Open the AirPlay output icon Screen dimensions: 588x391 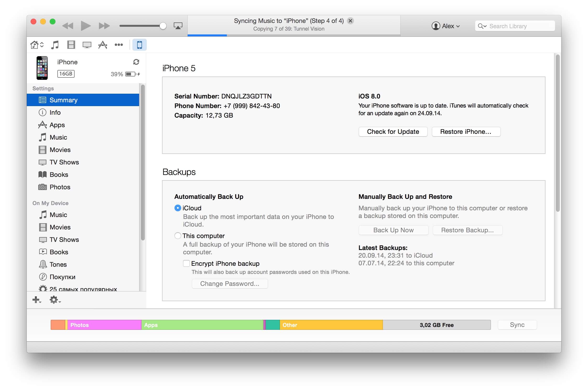(x=178, y=26)
